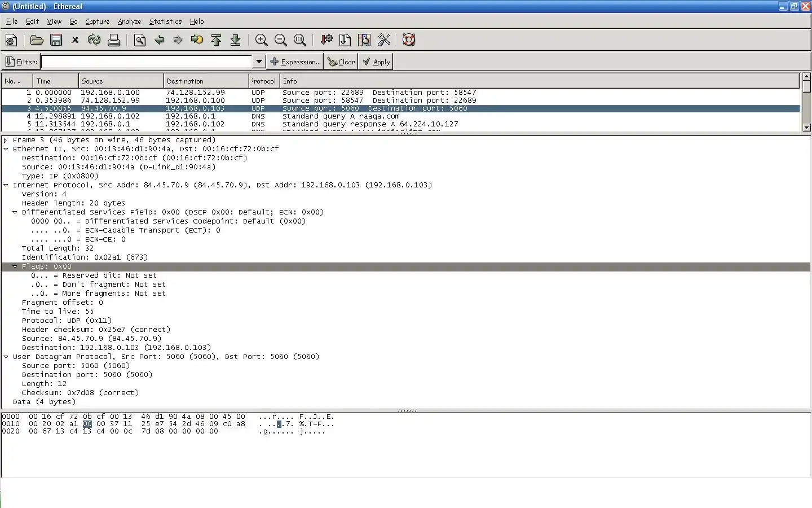The width and height of the screenshot is (812, 508).
Task: Click the Save capture floppy icon
Action: pyautogui.click(x=56, y=40)
